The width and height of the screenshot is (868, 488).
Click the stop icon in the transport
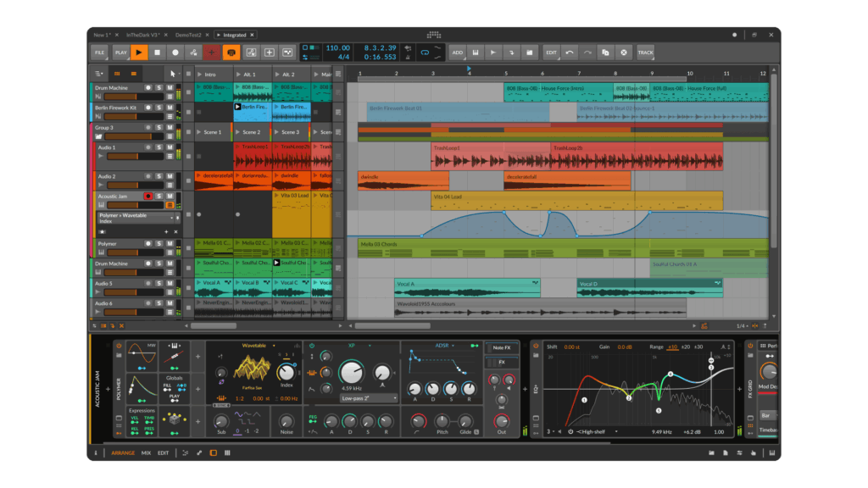158,53
